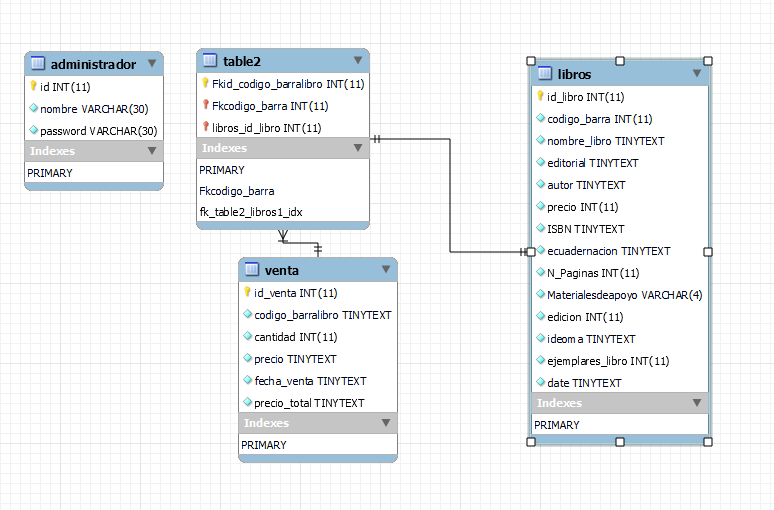Click diamond icon next to nombre VARCHAR(30)

click(34, 108)
